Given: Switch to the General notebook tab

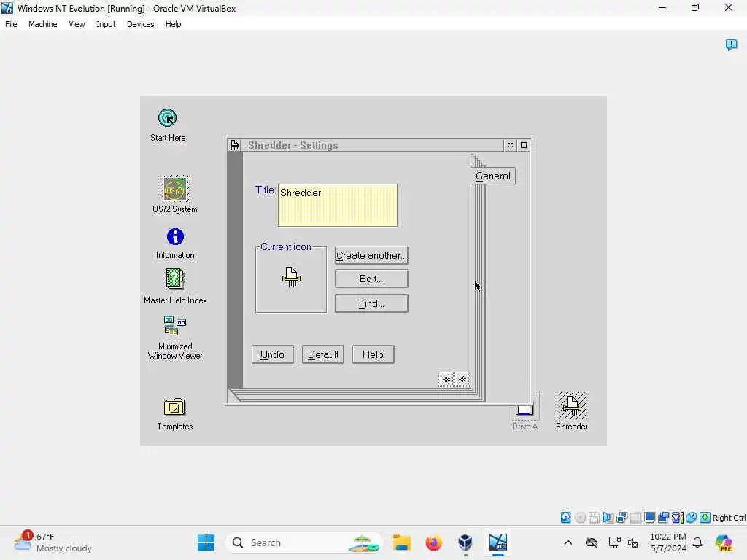Looking at the screenshot, I should pyautogui.click(x=492, y=176).
